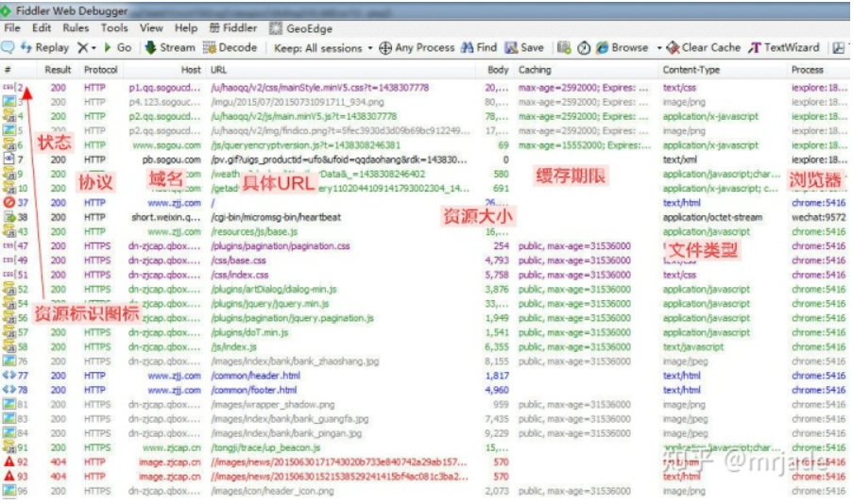The width and height of the screenshot is (853, 504).
Task: Open the Help menu
Action: coord(186,28)
